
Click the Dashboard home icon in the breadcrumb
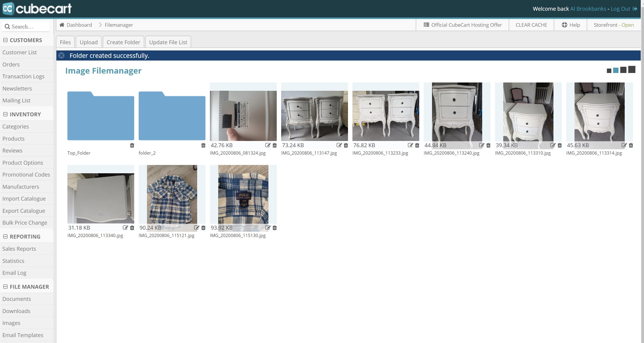pyautogui.click(x=62, y=25)
